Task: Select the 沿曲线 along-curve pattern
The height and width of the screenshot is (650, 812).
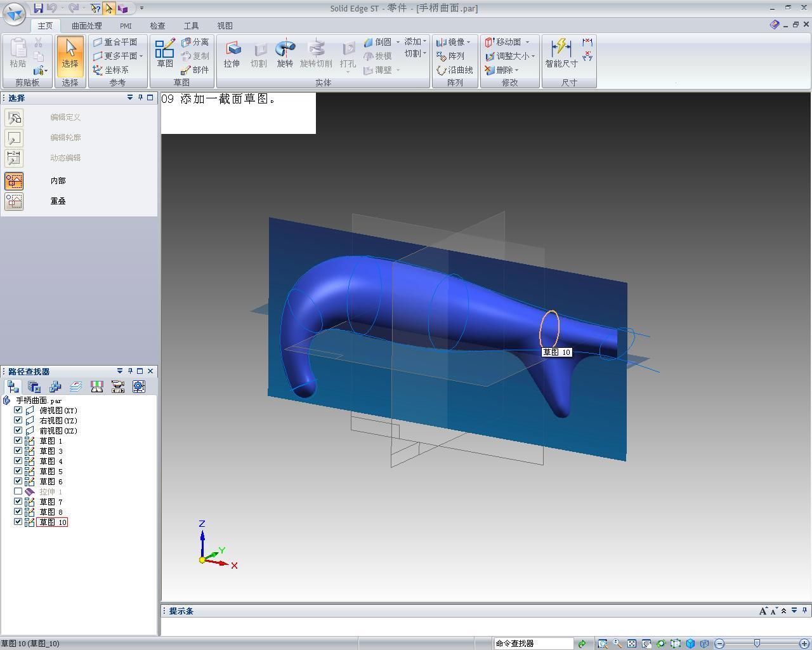Action: pos(455,70)
